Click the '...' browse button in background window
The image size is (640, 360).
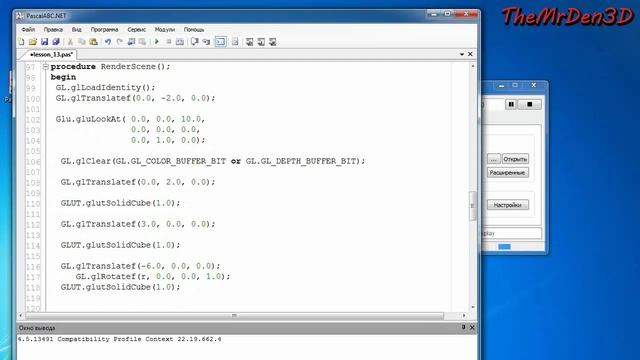tap(493, 159)
